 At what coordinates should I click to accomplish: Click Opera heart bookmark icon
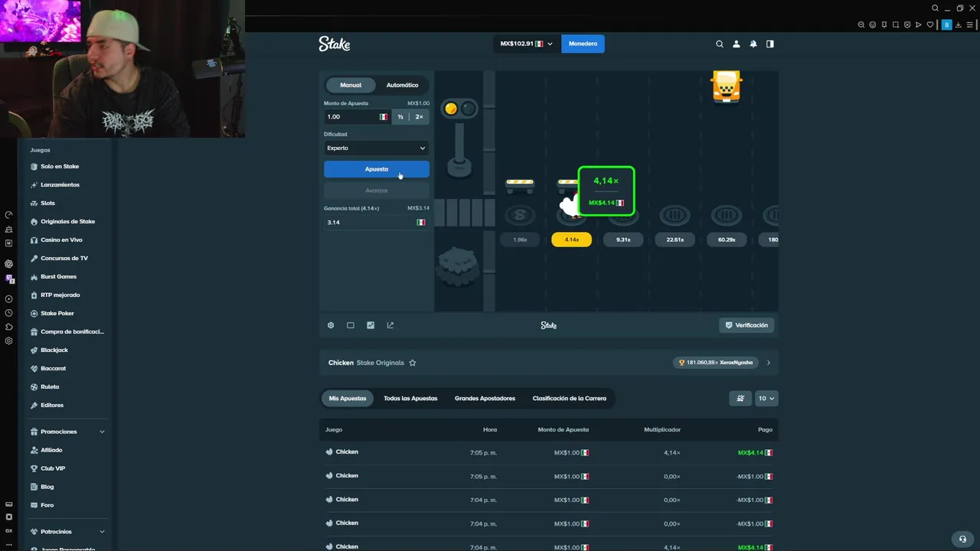(930, 24)
